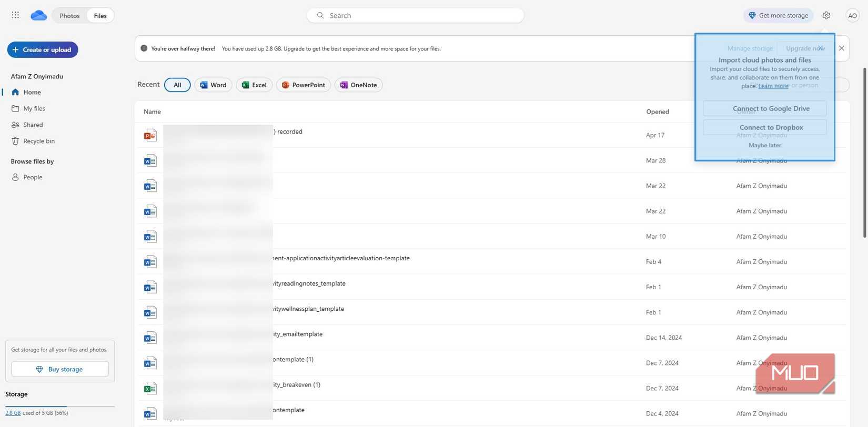Image resolution: width=868 pixels, height=427 pixels.
Task: Open file ending 'ity_emailtemplate'
Action: (x=298, y=334)
